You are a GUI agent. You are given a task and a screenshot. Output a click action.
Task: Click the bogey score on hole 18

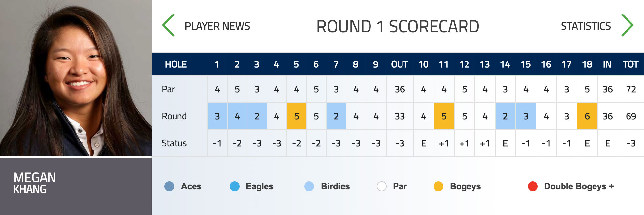pos(587,116)
